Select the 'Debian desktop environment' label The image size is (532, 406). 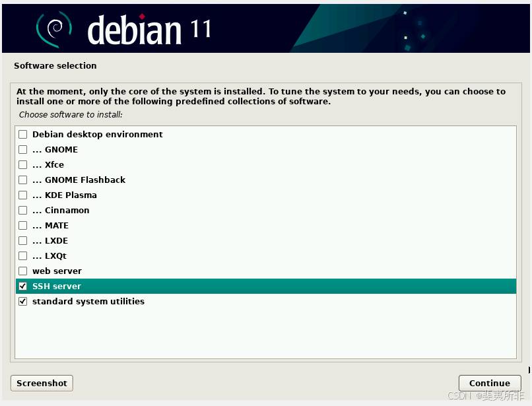(x=98, y=135)
